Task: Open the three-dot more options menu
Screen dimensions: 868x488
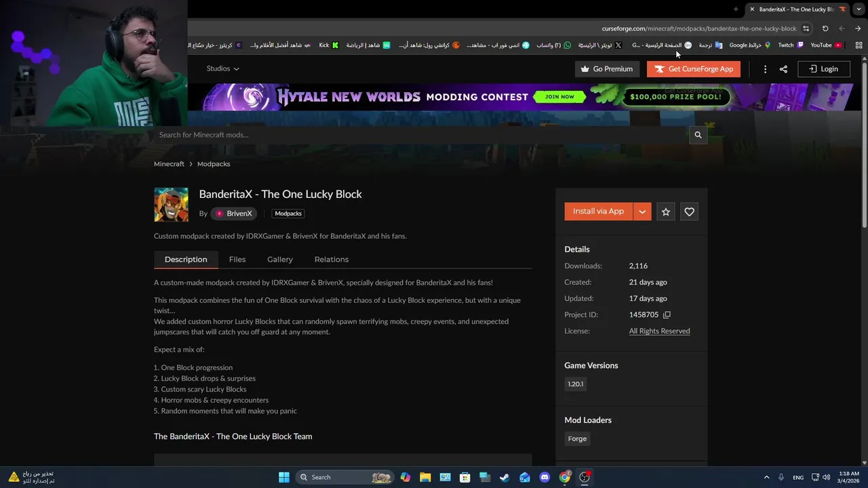Action: (x=765, y=69)
